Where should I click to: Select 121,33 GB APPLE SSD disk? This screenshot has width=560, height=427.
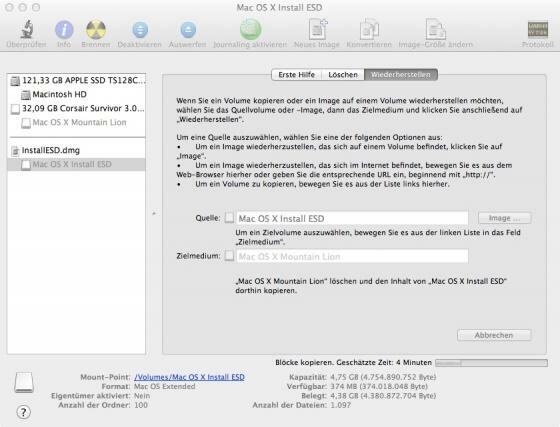[77, 80]
